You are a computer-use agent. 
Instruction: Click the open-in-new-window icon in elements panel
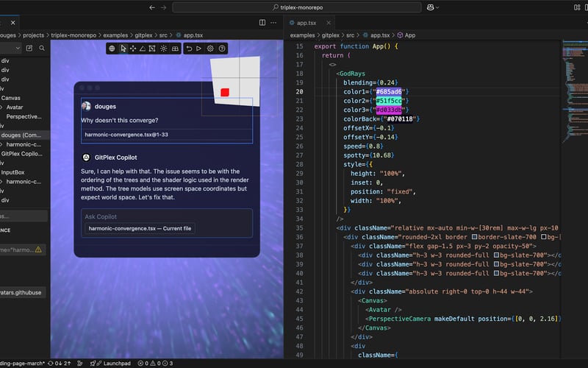[29, 48]
